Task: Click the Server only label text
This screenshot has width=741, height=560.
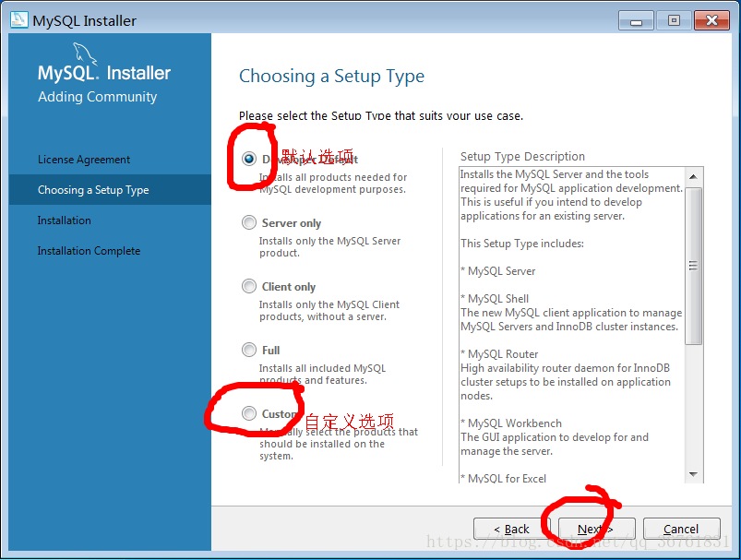Action: coord(292,223)
